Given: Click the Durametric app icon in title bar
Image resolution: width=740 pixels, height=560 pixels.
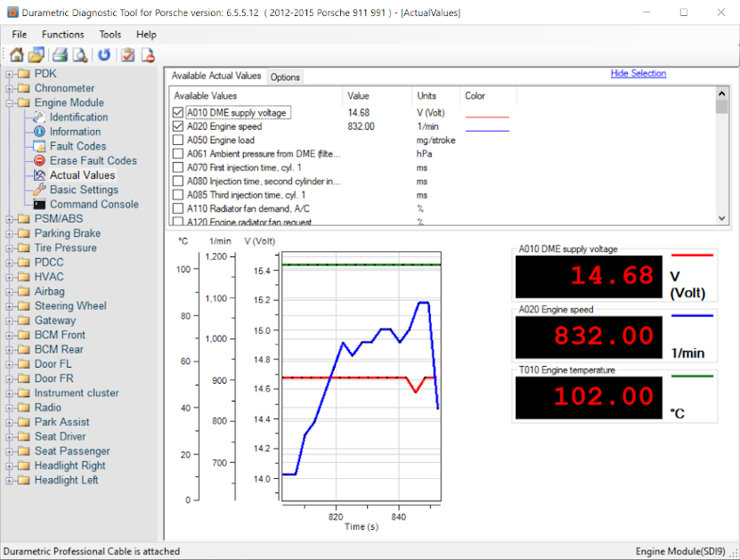Looking at the screenshot, I should point(12,12).
